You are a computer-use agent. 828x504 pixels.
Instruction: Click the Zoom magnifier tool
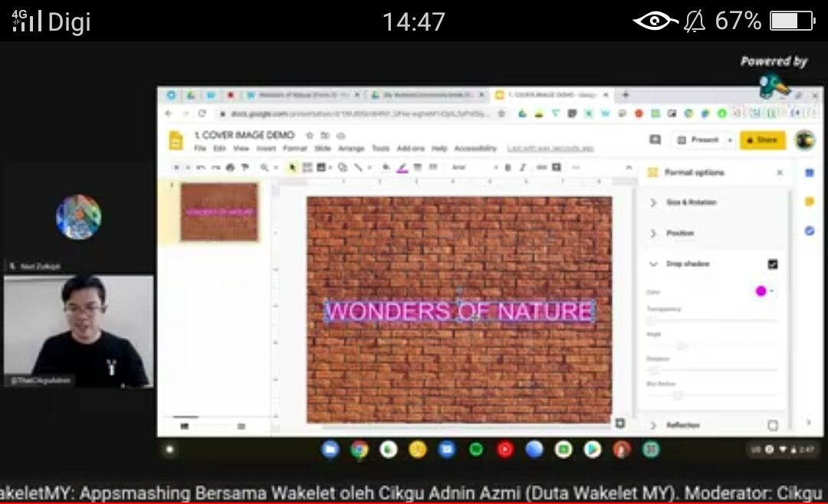[264, 167]
